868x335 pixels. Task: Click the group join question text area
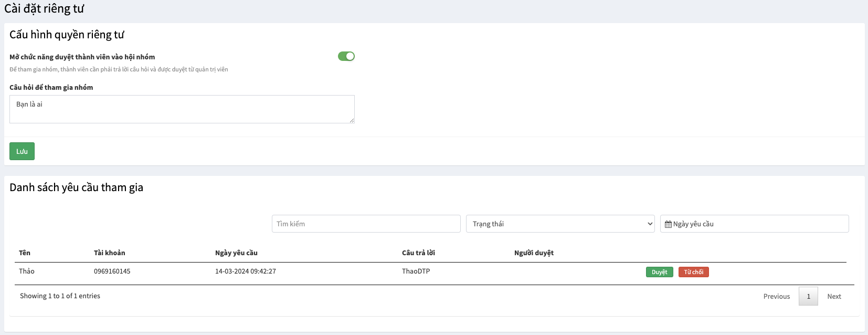pyautogui.click(x=182, y=109)
